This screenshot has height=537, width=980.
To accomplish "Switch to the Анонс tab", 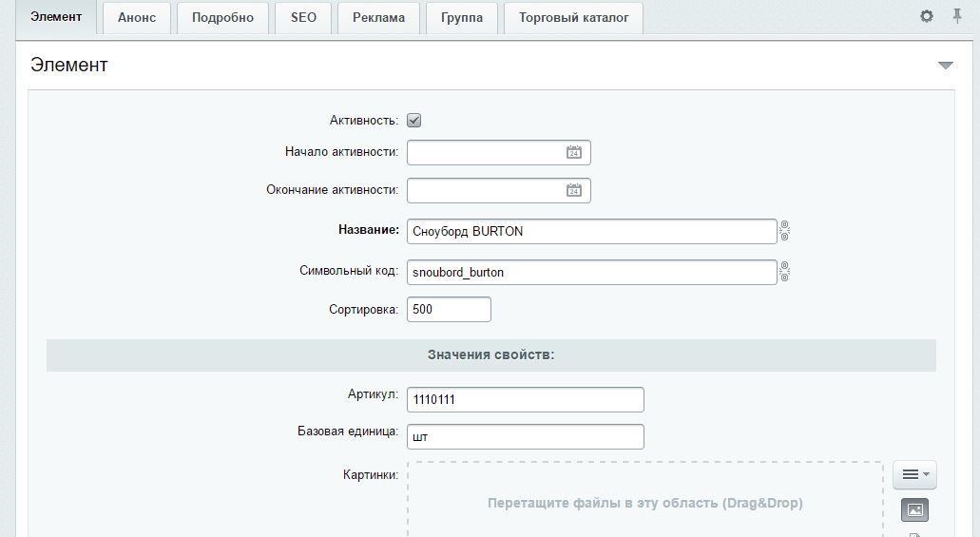I will [137, 17].
